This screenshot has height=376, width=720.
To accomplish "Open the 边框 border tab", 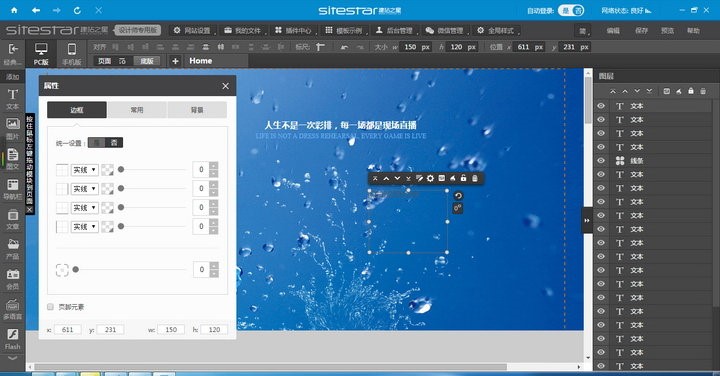I will (77, 110).
